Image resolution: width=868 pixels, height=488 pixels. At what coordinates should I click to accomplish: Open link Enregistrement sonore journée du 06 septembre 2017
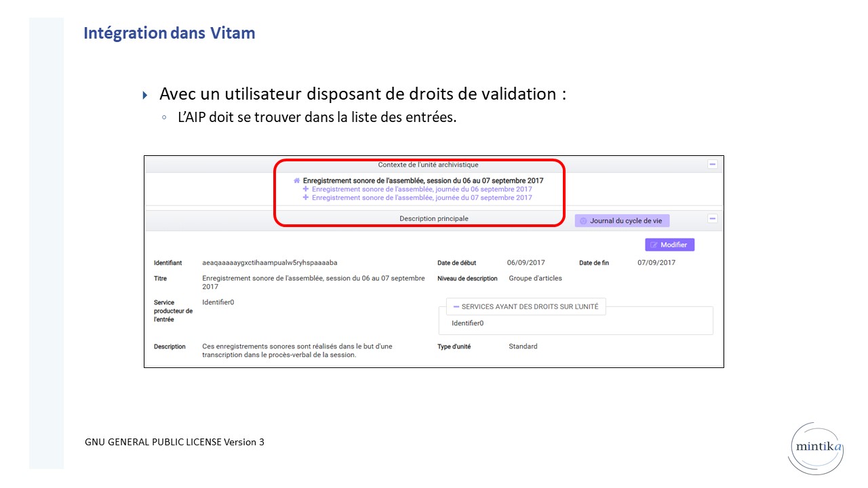[x=422, y=190]
